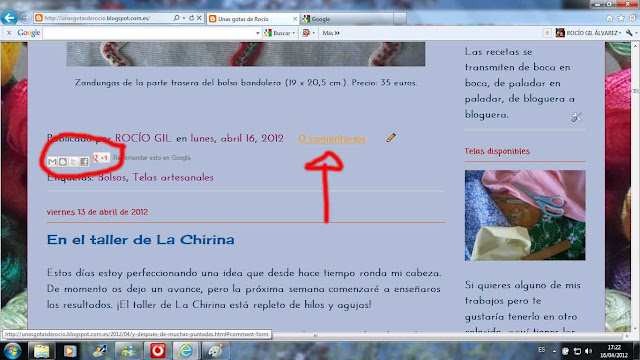
Task: Click the Google logo in the toolbar
Action: tap(29, 33)
